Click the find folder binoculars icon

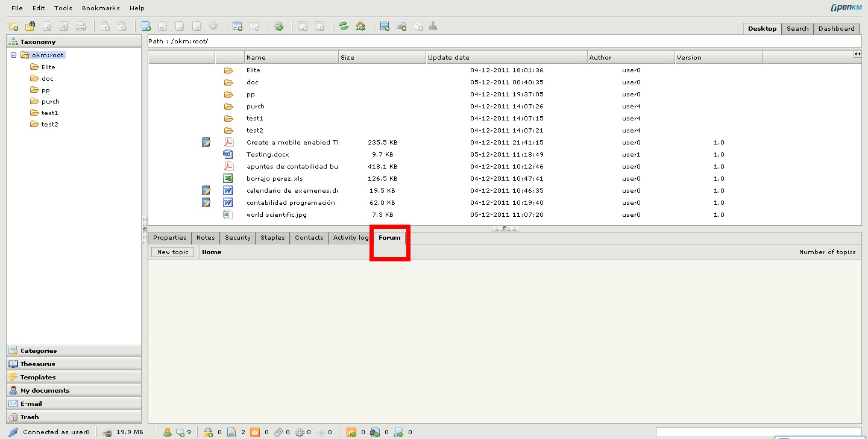tap(30, 26)
